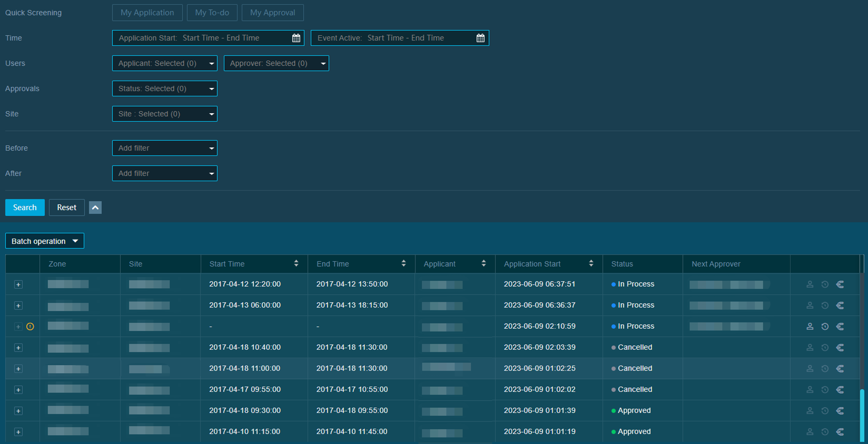Open workflow tree icon for 06:36:37 row

click(840, 306)
